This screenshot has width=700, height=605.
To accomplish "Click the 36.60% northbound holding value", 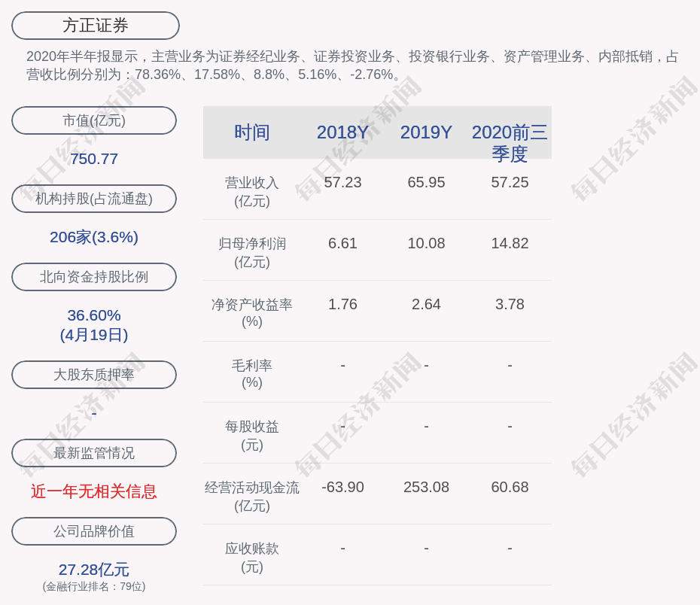I will 94,315.
